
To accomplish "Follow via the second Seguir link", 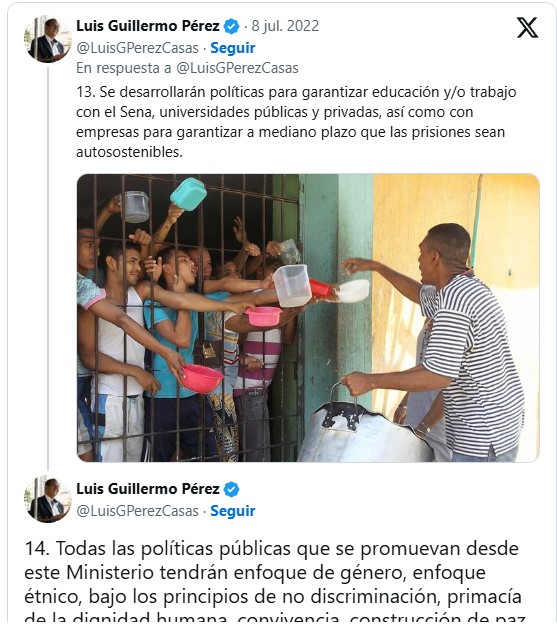I will point(233,511).
